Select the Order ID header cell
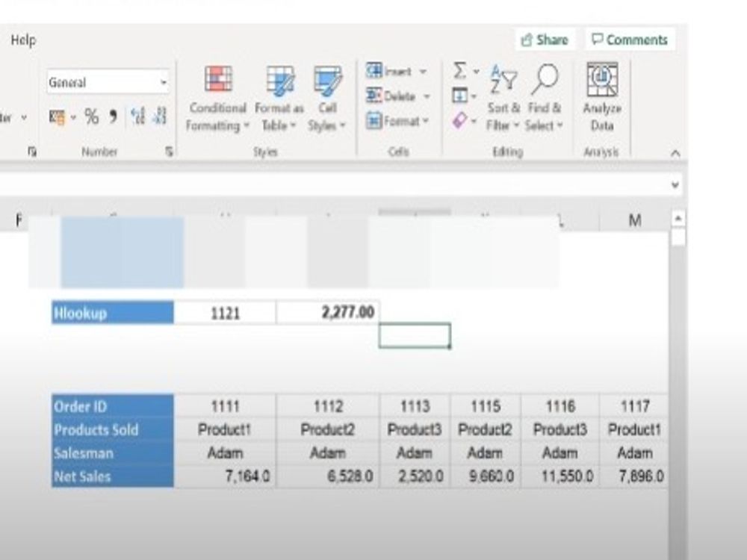This screenshot has width=747, height=560. tap(113, 406)
